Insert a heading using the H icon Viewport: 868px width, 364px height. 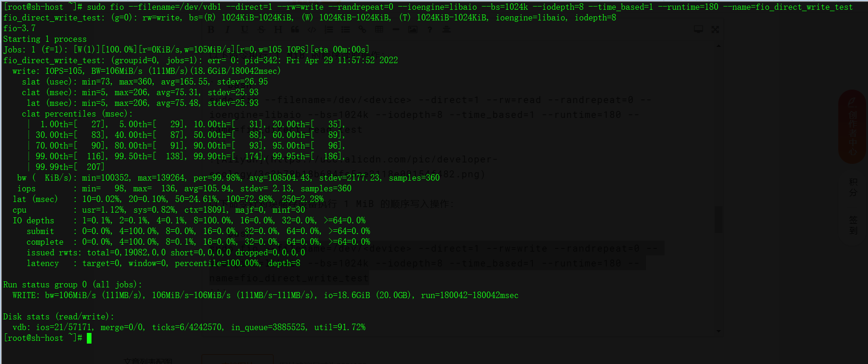tap(278, 29)
